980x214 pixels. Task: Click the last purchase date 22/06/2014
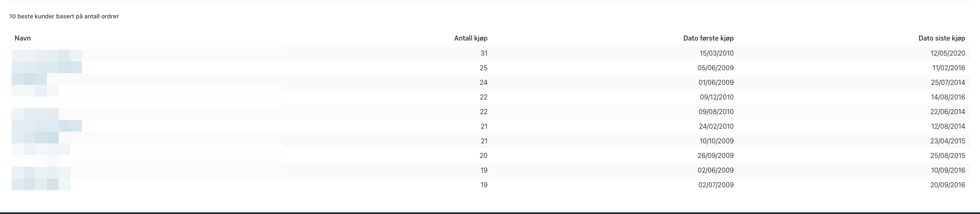tap(948, 112)
